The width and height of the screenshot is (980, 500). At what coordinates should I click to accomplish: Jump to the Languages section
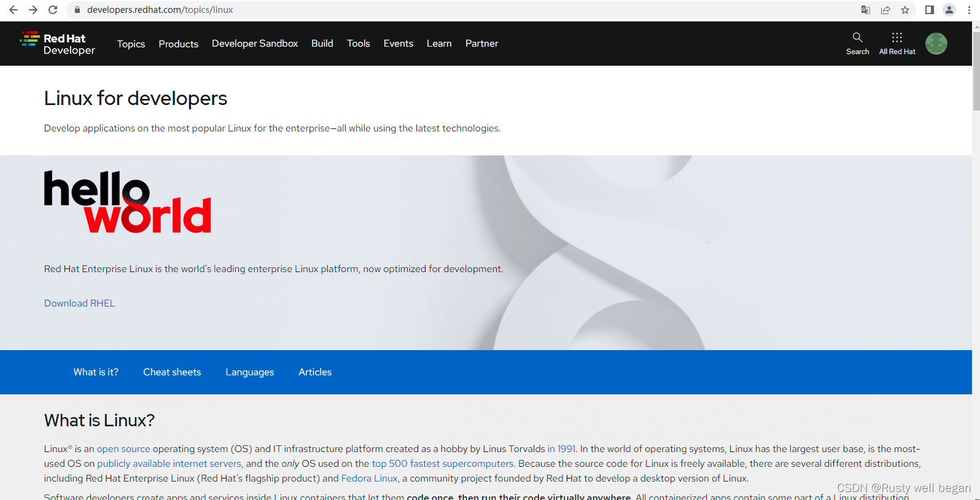(250, 372)
